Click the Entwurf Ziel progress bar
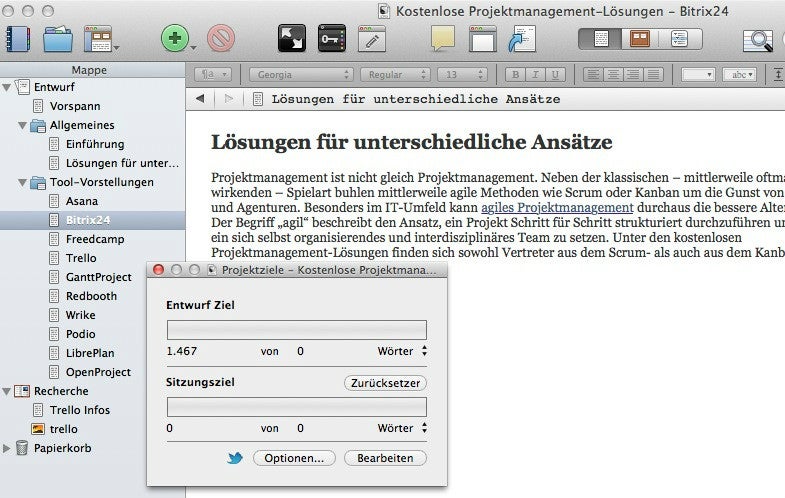The width and height of the screenshot is (785, 498). 297,330
